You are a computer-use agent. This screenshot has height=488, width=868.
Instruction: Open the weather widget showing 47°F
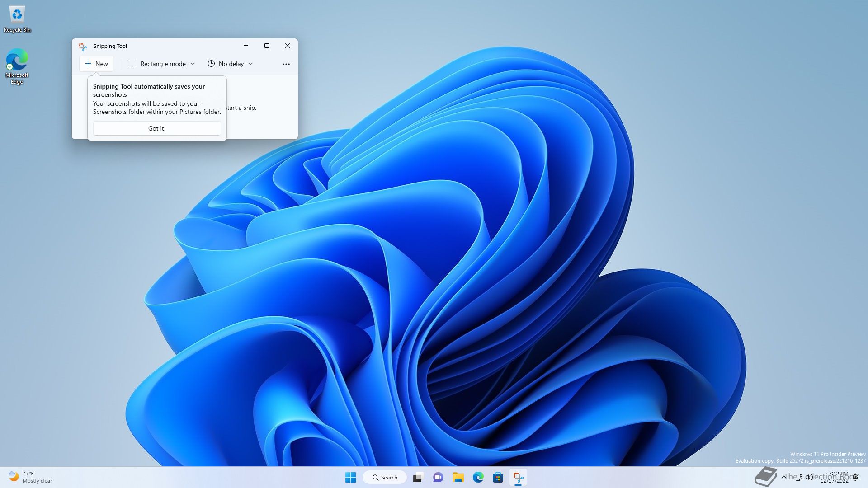(x=30, y=477)
